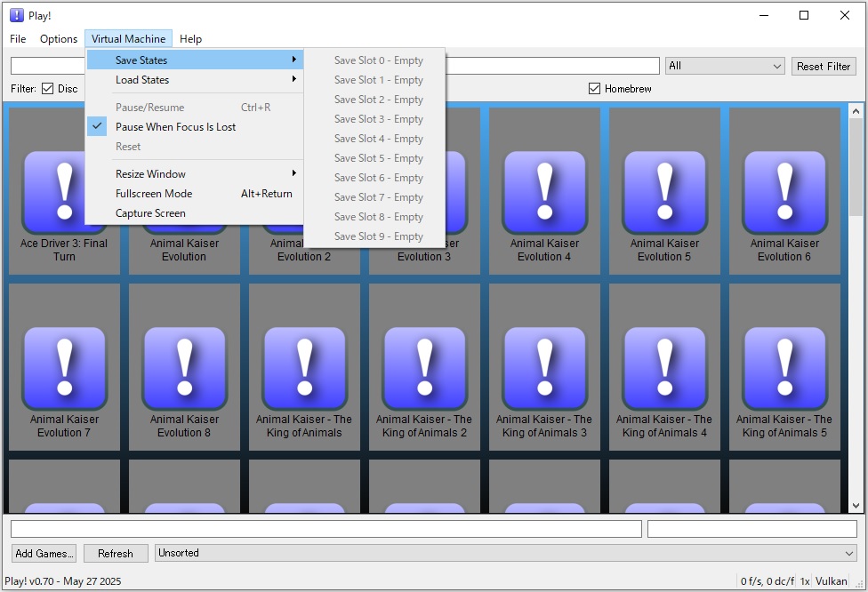Choose Capture Screen from the menu
The height and width of the screenshot is (592, 868).
[x=195, y=213]
